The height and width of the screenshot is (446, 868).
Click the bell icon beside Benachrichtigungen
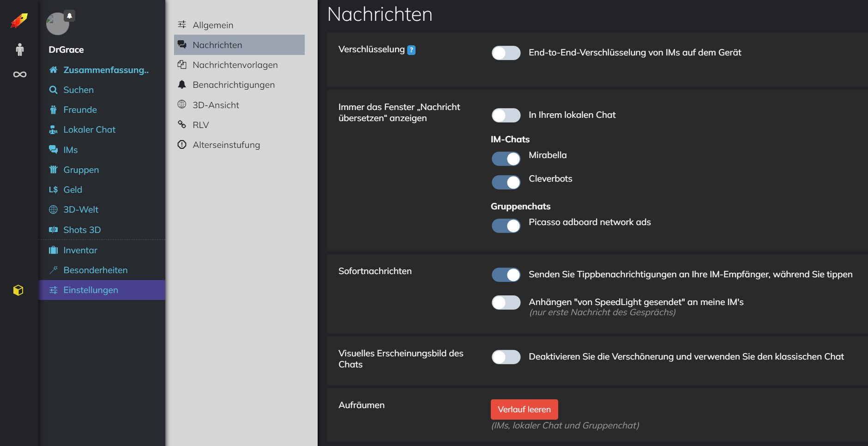(182, 85)
